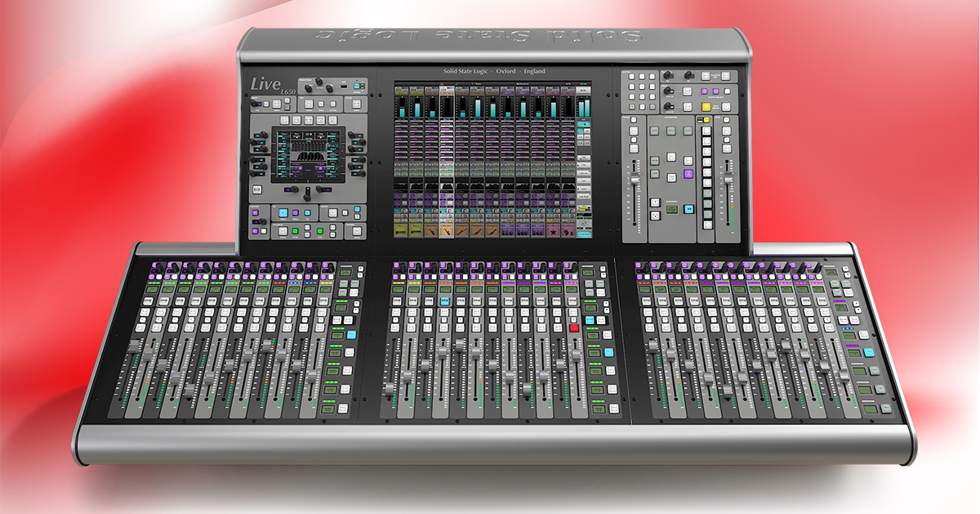Tap the blue button in the right bay's side column
The width and height of the screenshot is (980, 514).
(869, 352)
